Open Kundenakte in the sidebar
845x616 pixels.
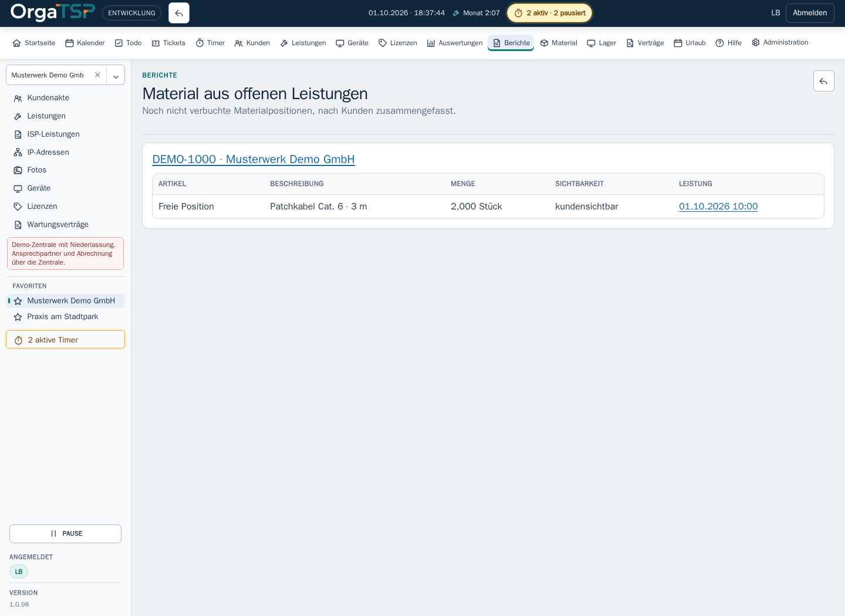pos(65,98)
